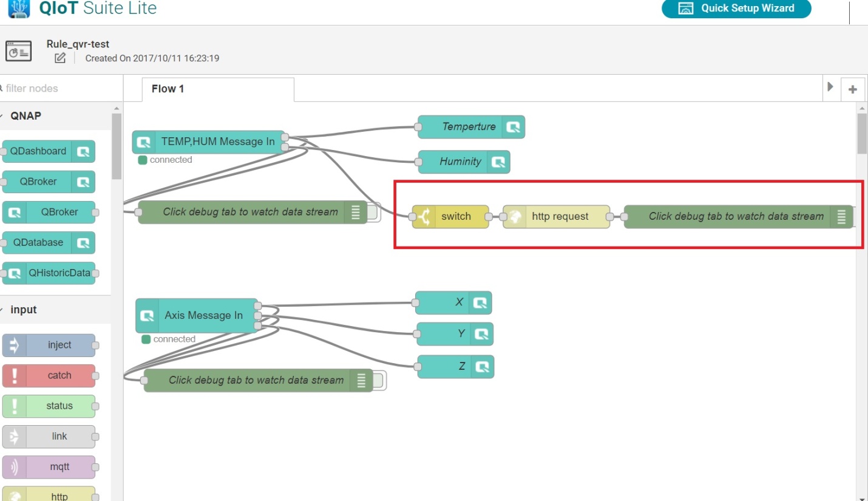868x501 pixels.
Task: Select the QBroker input palette node
Action: (49, 212)
